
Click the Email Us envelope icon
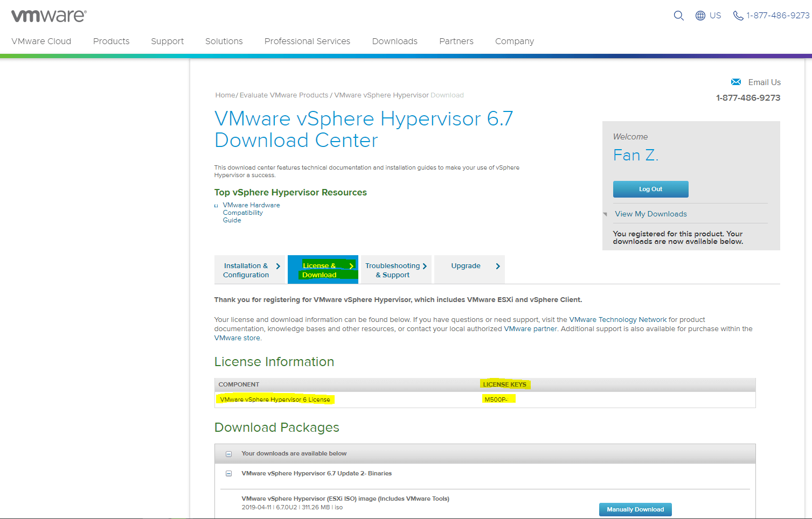click(x=736, y=82)
